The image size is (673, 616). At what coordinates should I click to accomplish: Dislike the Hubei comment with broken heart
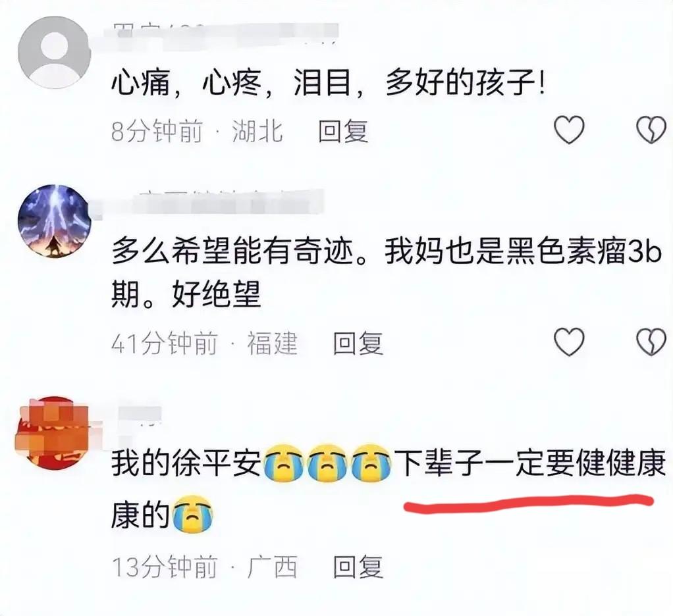(x=651, y=130)
